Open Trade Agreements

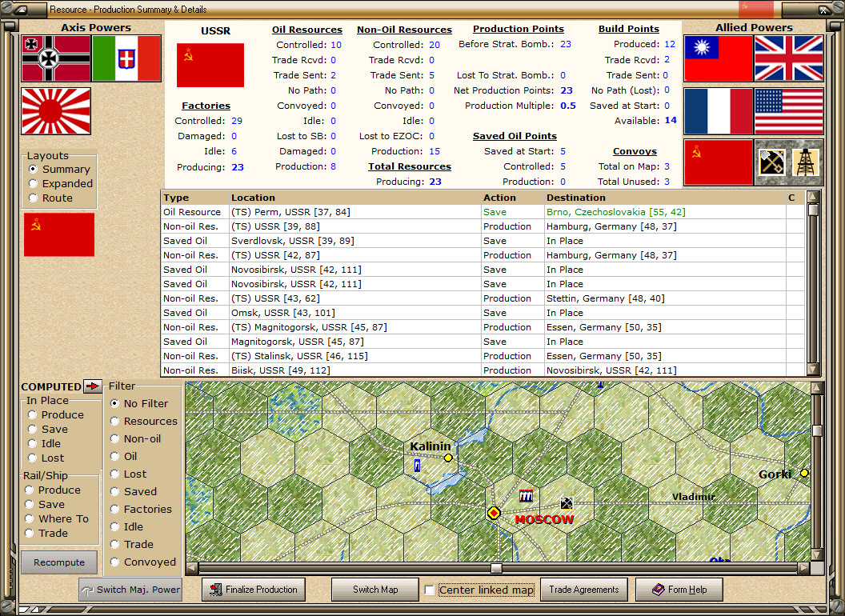tap(583, 590)
